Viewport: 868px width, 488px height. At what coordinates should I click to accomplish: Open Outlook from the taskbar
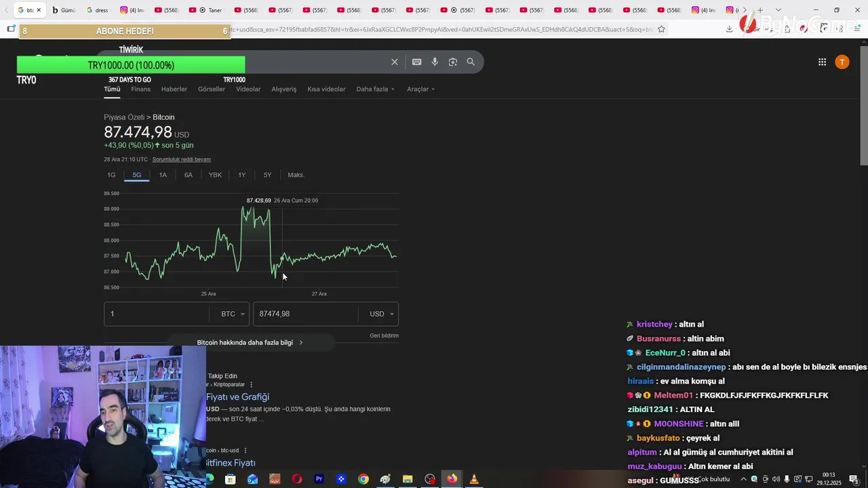[x=252, y=479]
